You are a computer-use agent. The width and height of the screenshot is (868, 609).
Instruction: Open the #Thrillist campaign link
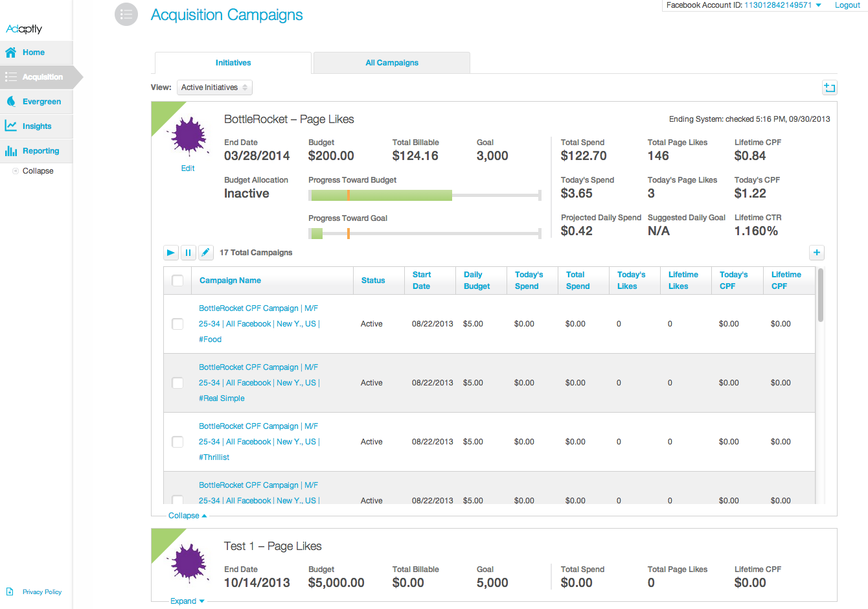[259, 442]
